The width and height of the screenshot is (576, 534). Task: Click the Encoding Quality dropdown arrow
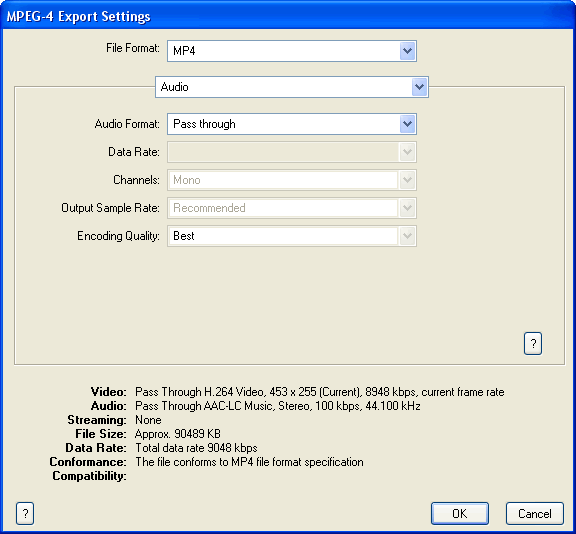coord(407,236)
